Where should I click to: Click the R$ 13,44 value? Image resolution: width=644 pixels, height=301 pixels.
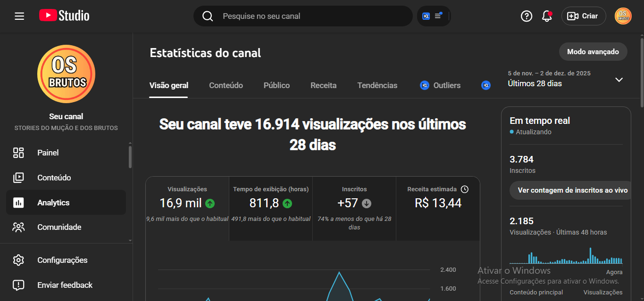coord(438,203)
